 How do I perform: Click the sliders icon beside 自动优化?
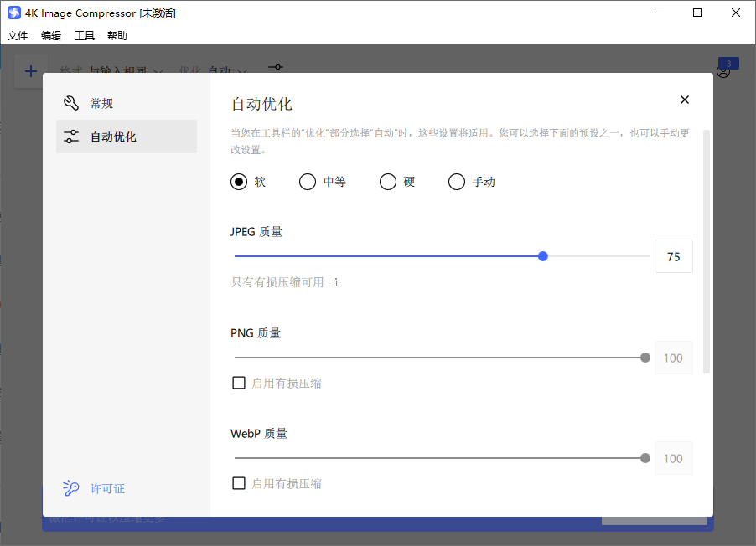pyautogui.click(x=71, y=136)
